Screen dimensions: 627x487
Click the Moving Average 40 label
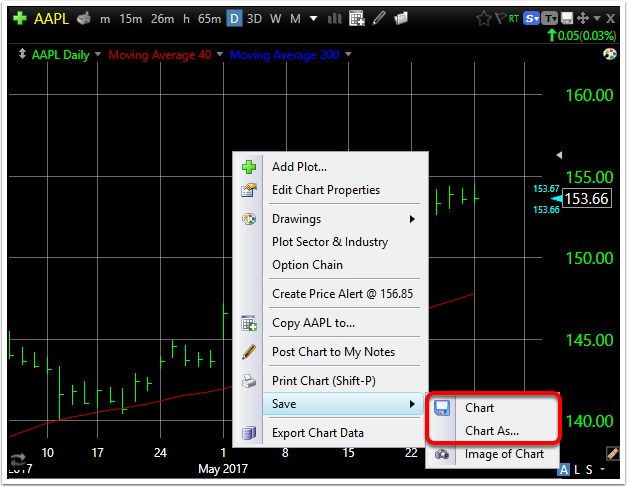click(160, 55)
